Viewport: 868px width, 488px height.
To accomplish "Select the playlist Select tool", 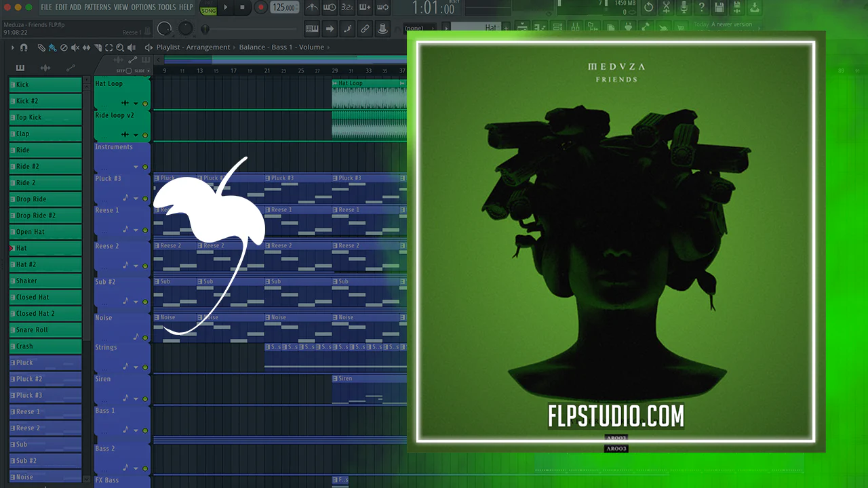I will point(108,47).
